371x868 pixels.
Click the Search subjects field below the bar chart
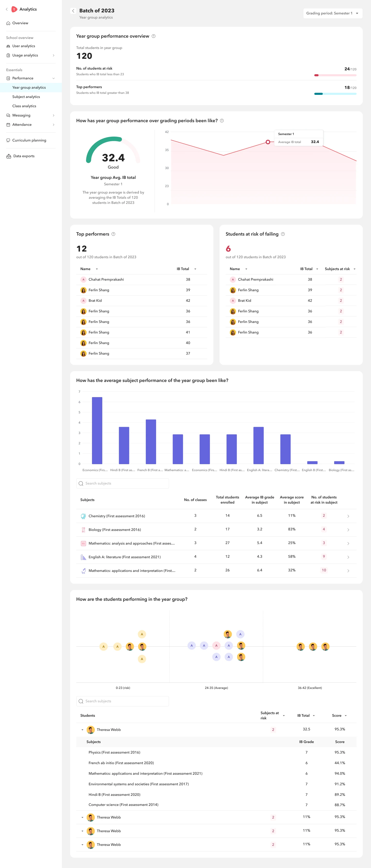122,483
